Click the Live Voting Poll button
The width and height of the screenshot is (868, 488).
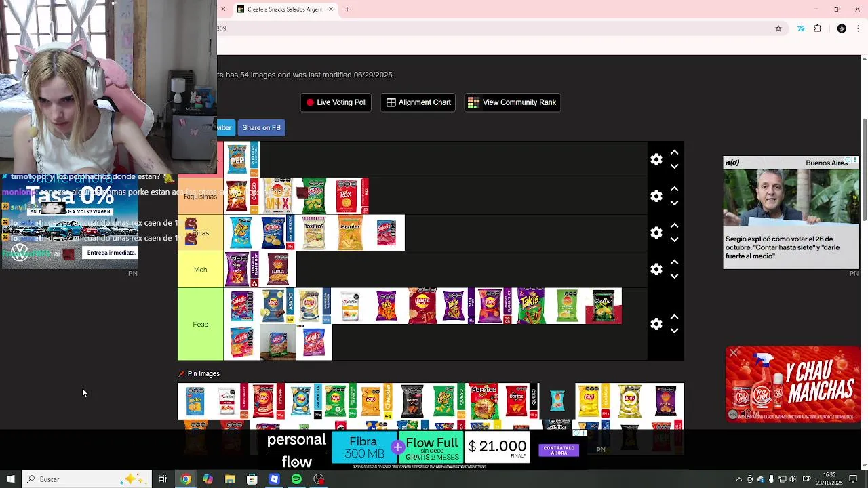[336, 102]
